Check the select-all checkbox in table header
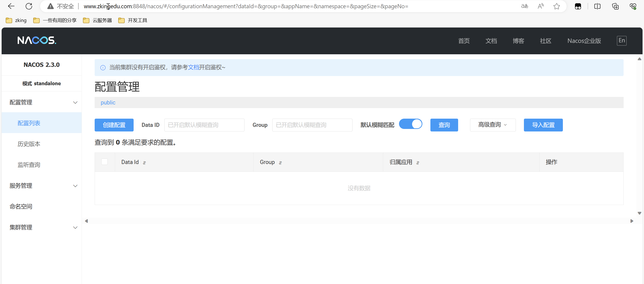The image size is (644, 284). (x=105, y=162)
